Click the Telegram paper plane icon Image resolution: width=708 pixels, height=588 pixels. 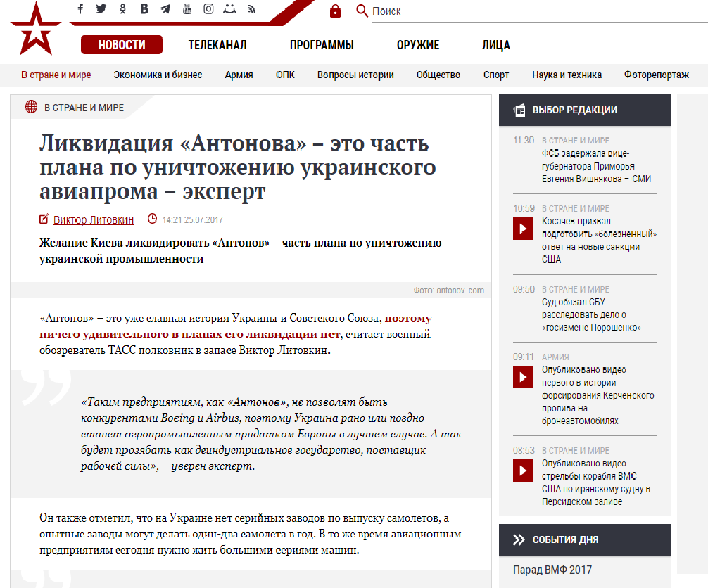coord(165,9)
